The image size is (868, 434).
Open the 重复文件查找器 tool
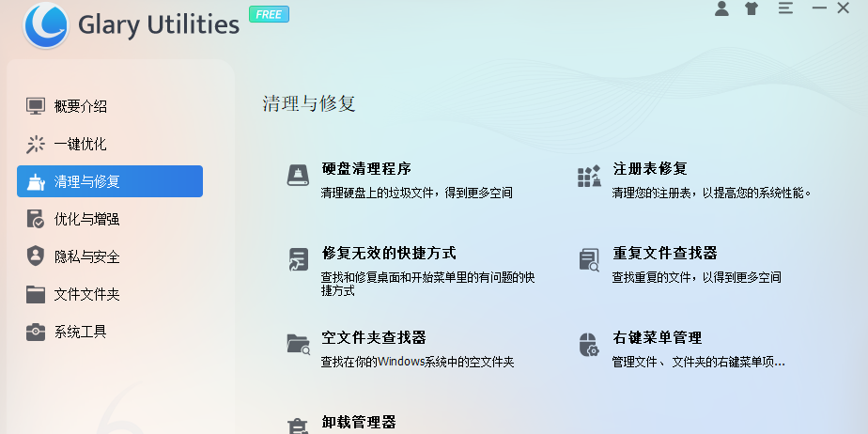(x=665, y=253)
